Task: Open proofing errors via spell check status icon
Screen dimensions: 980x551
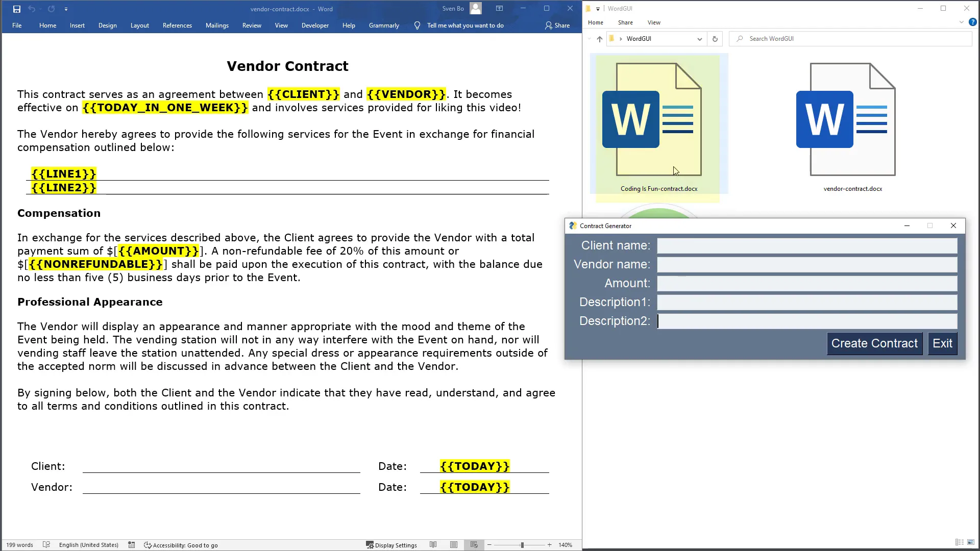Action: pyautogui.click(x=46, y=545)
